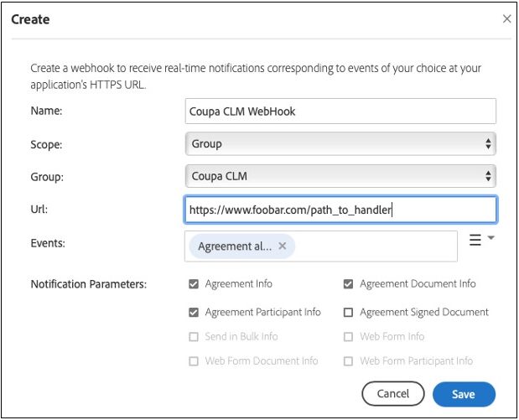Uncheck the Agreement Document Info checkbox

(348, 284)
